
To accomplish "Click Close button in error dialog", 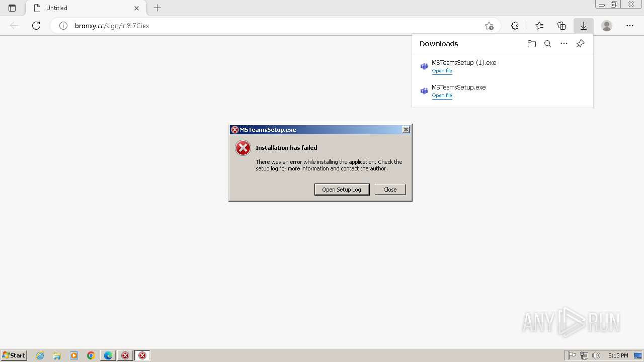I will pyautogui.click(x=390, y=190).
